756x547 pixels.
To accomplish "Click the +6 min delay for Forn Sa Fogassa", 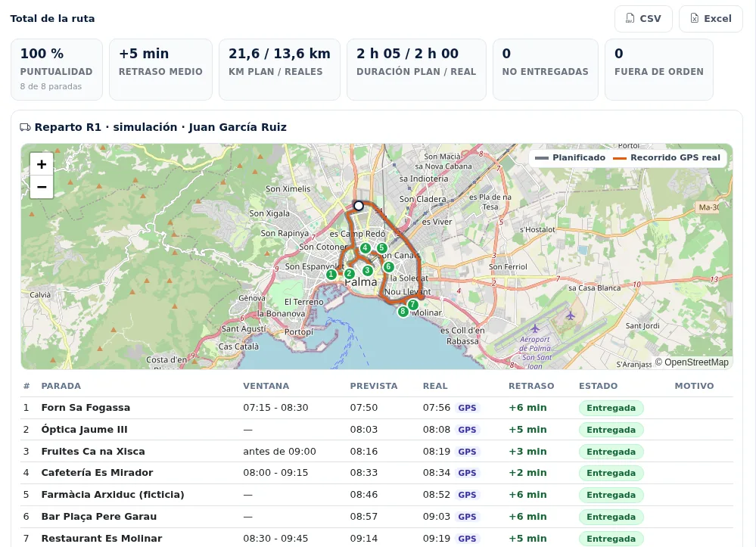I will (527, 408).
